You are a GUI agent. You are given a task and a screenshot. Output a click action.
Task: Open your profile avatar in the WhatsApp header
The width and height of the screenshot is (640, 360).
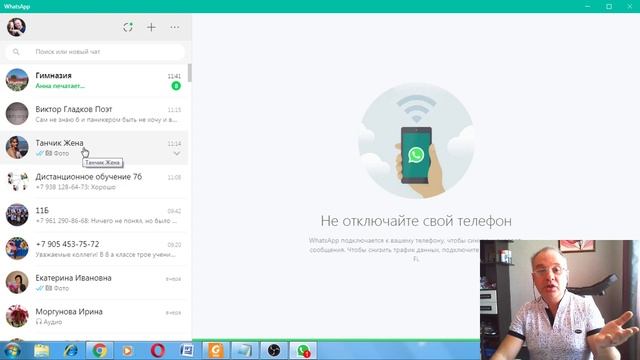coord(16,27)
